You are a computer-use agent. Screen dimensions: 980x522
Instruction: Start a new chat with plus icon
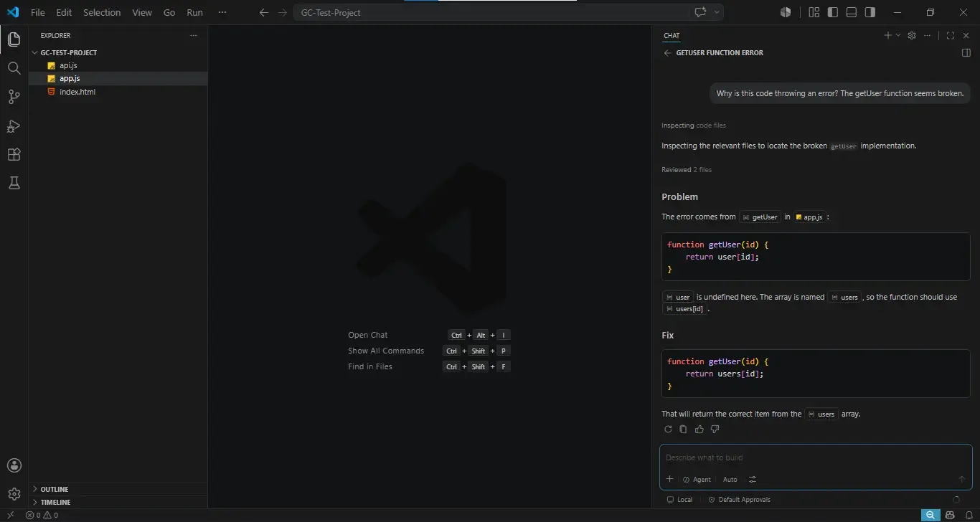tap(887, 35)
